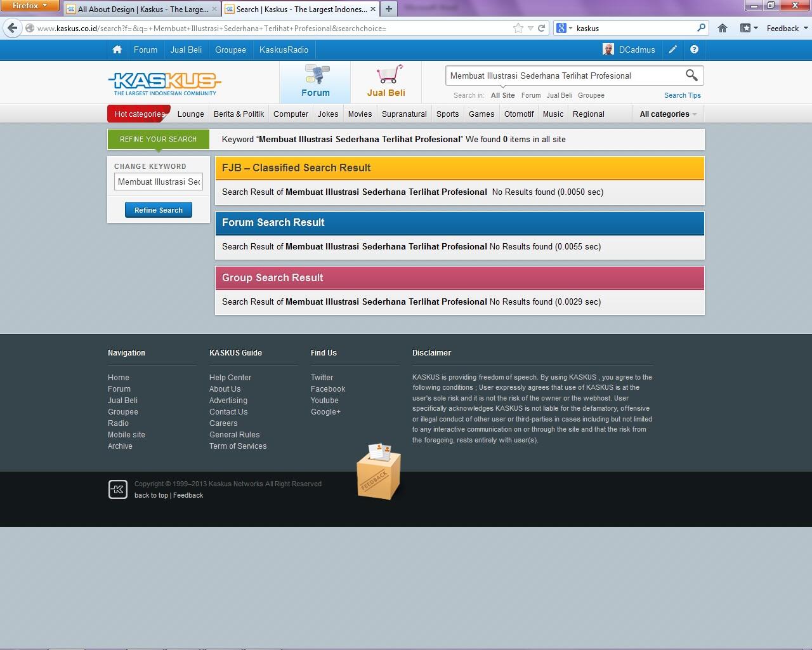Click the Archive footer link
812x650 pixels.
[120, 446]
